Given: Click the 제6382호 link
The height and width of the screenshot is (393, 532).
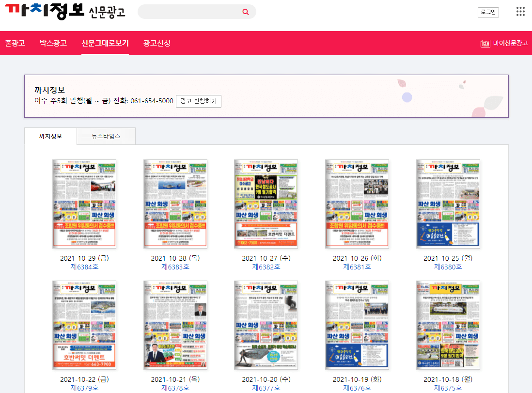Looking at the screenshot, I should [x=266, y=267].
